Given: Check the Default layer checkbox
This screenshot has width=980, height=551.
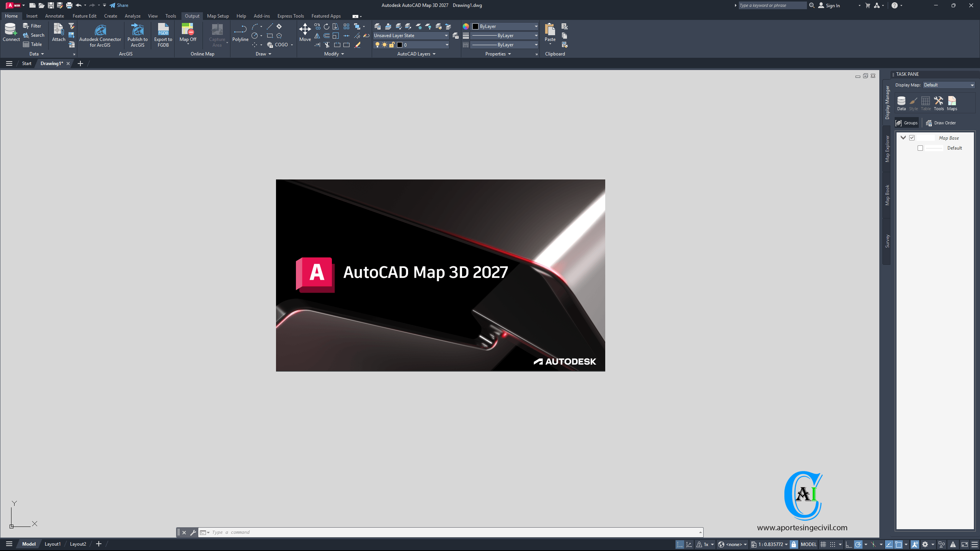Looking at the screenshot, I should click(x=920, y=148).
